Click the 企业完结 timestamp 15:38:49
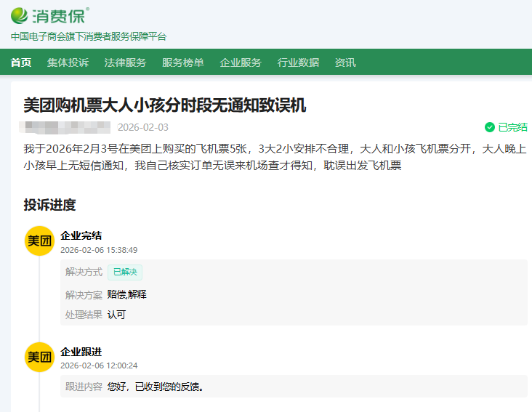Viewport: 532px width, 412px height. [x=99, y=250]
